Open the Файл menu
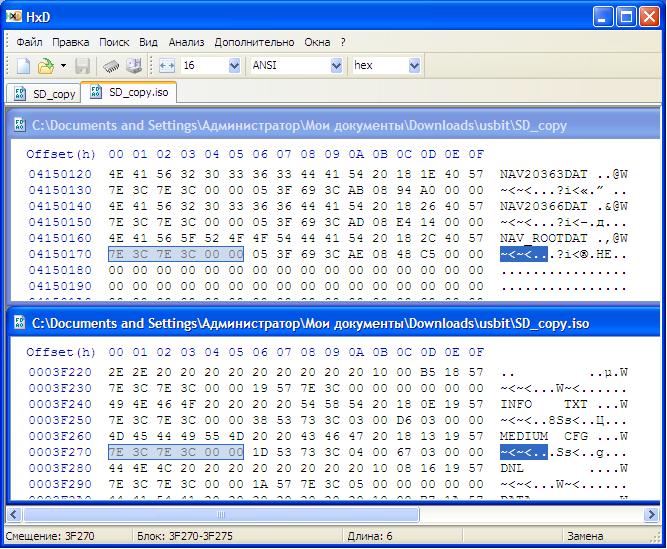Image resolution: width=667 pixels, height=549 pixels. (x=29, y=43)
